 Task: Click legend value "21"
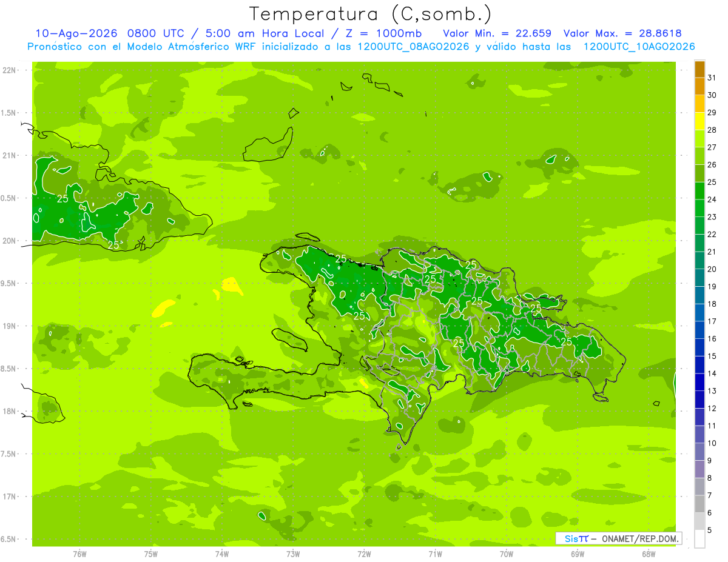[x=712, y=252]
